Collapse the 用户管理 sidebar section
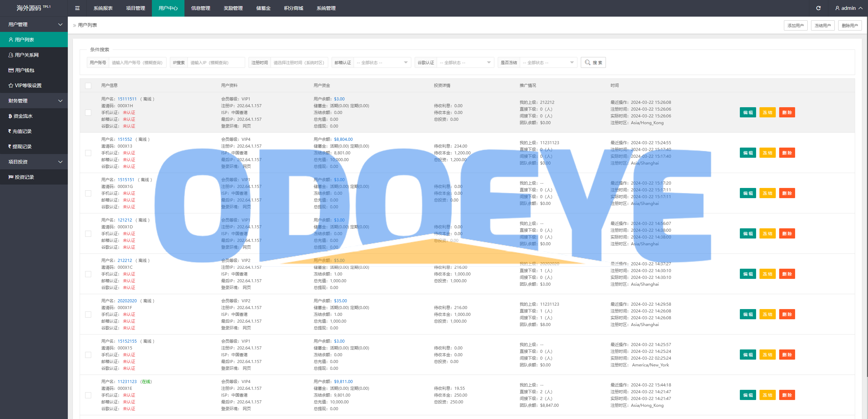The height and width of the screenshot is (419, 868). [x=34, y=24]
